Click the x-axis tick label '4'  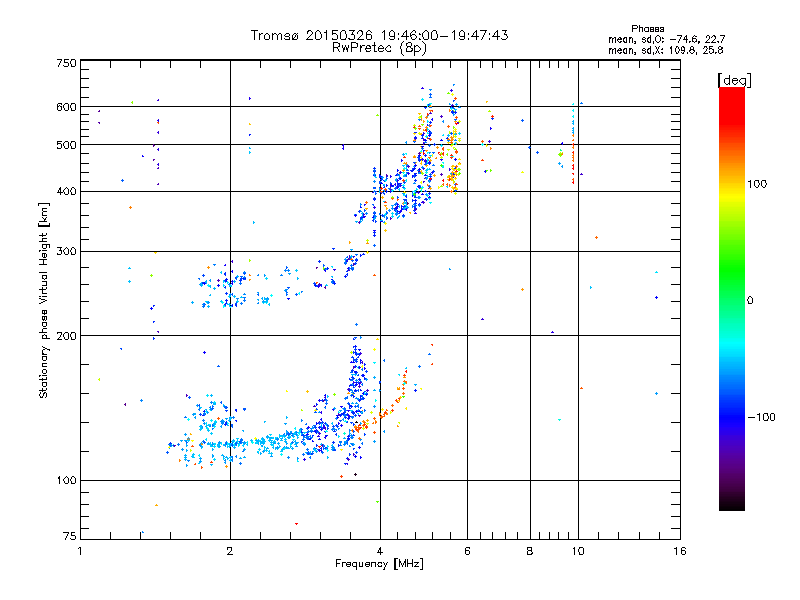click(380, 551)
